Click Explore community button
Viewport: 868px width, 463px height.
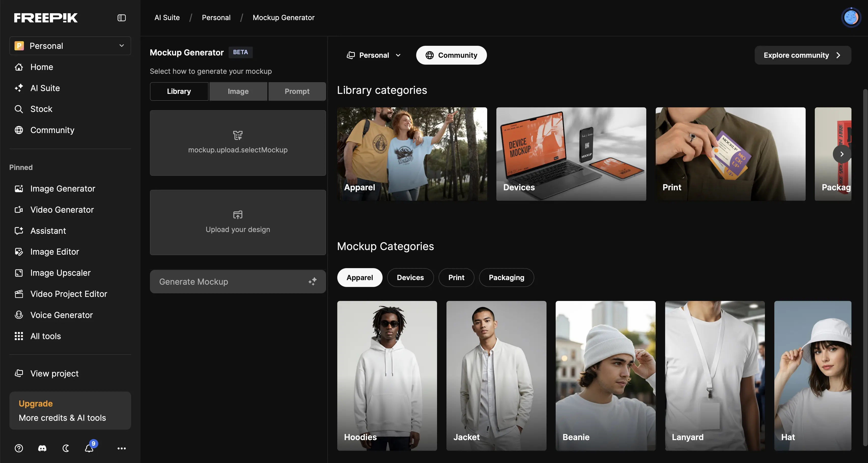[803, 55]
